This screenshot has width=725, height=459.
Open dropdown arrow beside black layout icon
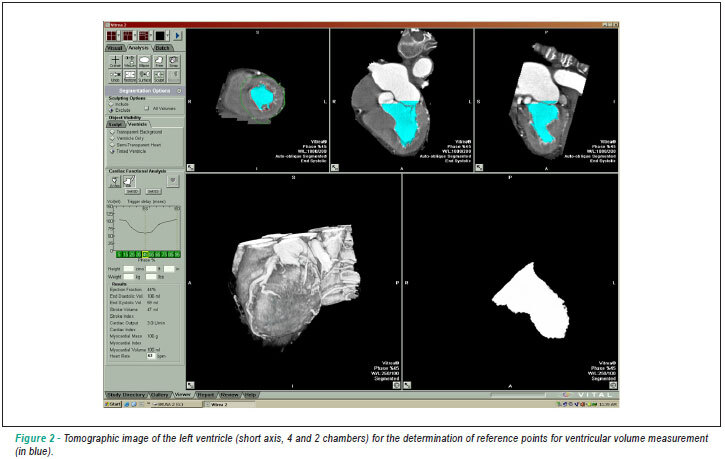(167, 36)
